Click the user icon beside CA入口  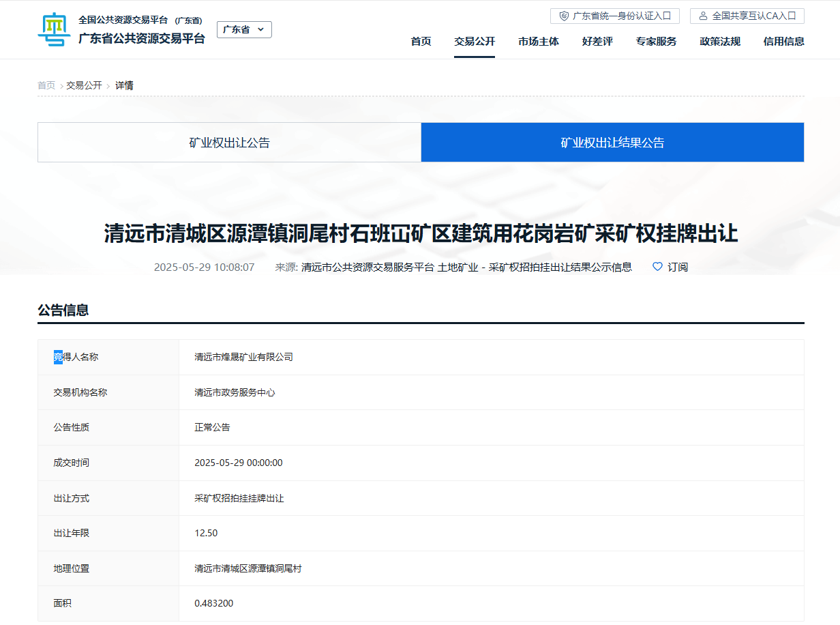(703, 16)
